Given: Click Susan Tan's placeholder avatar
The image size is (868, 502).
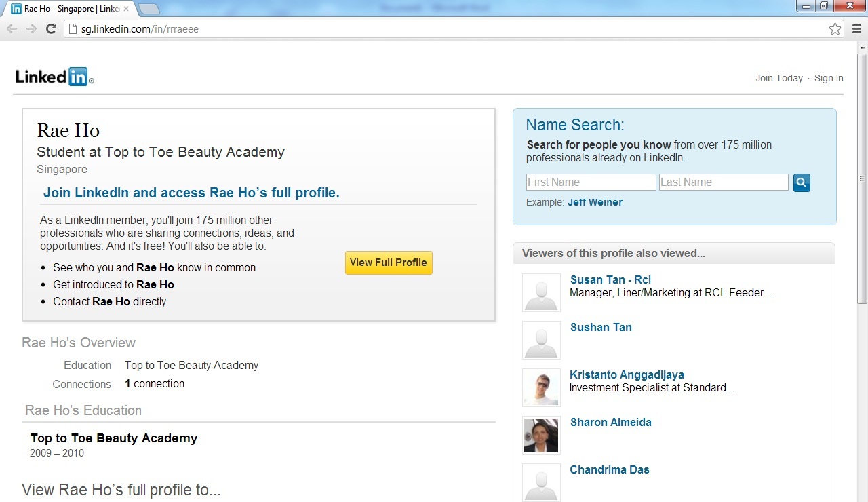Looking at the screenshot, I should pyautogui.click(x=541, y=292).
